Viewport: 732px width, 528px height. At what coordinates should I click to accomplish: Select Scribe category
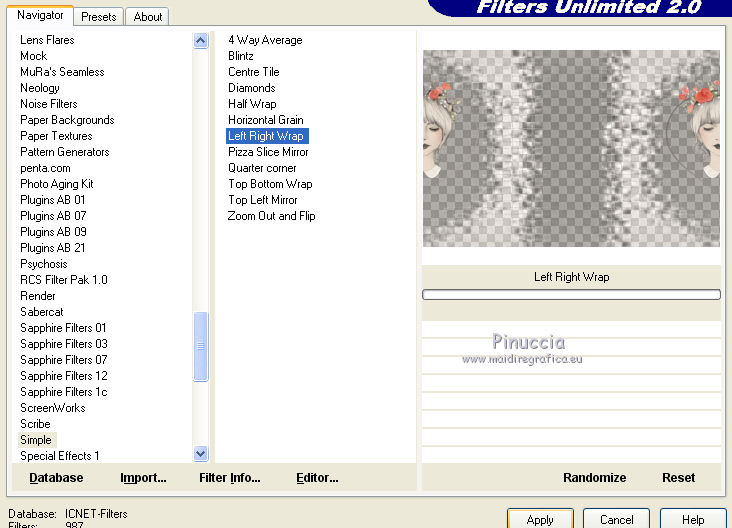click(x=35, y=424)
